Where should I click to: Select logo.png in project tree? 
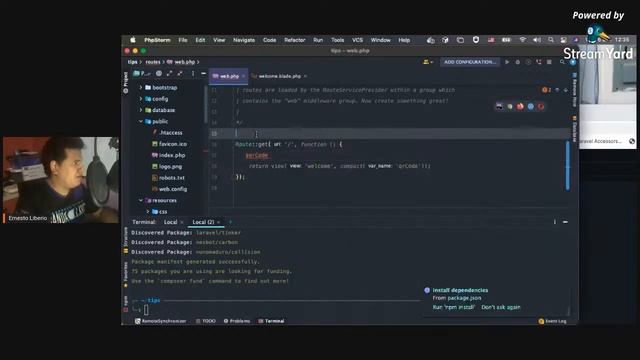point(167,167)
